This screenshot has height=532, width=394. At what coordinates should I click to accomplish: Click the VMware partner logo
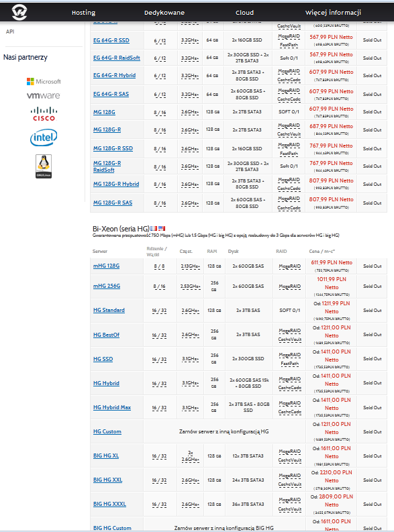click(44, 96)
